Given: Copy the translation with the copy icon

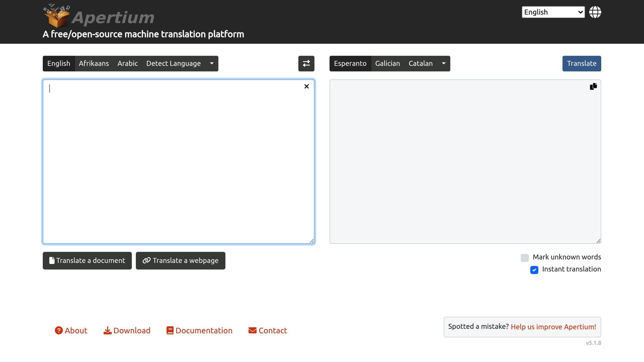Looking at the screenshot, I should coord(593,86).
